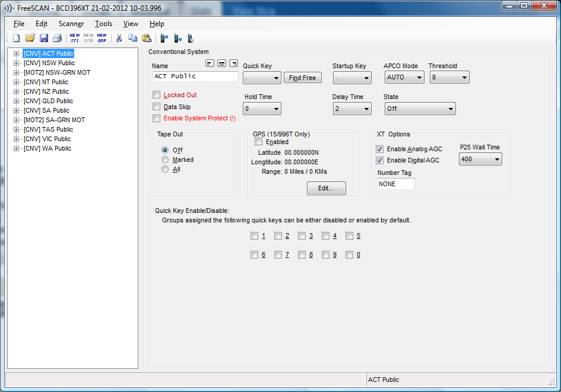Select the Marked radio button under Tape Out
Viewport: 561px width, 392px height.
click(x=164, y=160)
